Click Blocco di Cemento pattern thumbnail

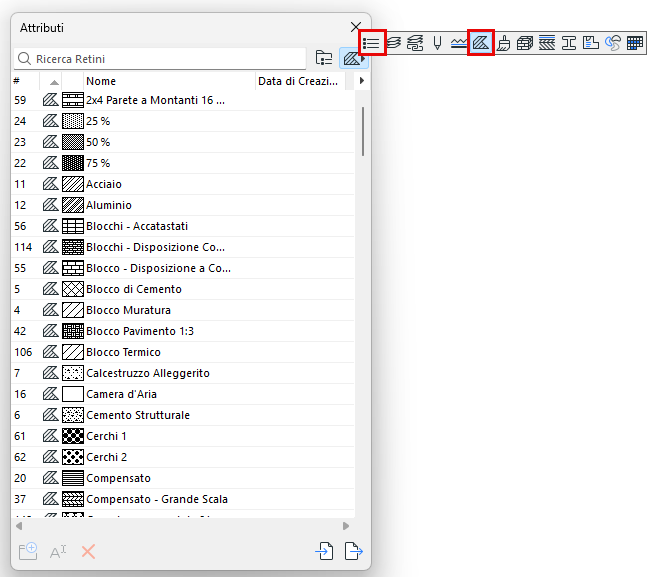[73, 289]
